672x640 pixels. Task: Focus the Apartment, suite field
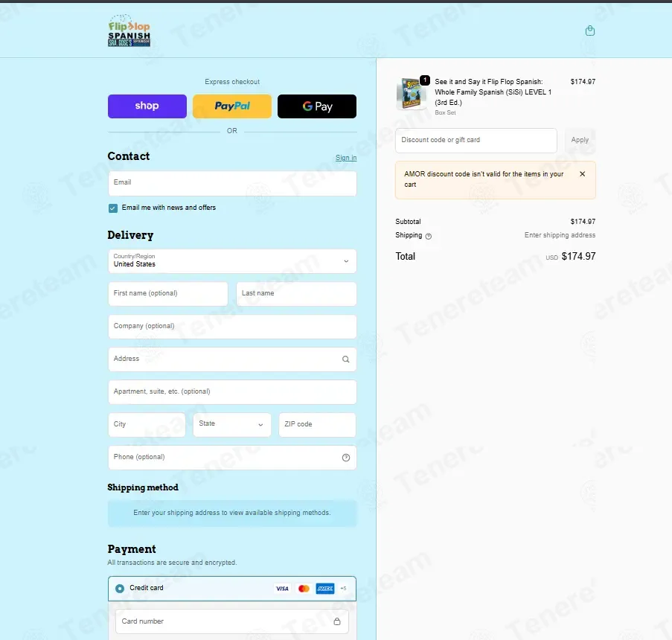pyautogui.click(x=232, y=391)
